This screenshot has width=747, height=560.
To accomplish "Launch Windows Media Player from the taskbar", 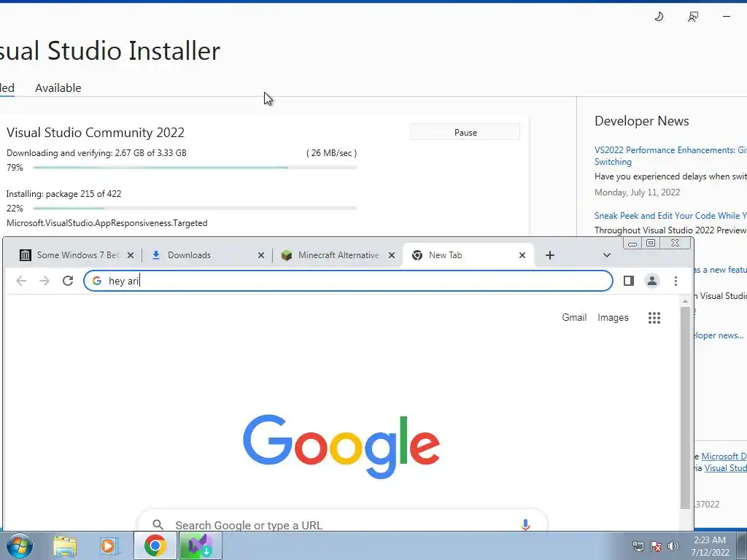I will pyautogui.click(x=109, y=545).
